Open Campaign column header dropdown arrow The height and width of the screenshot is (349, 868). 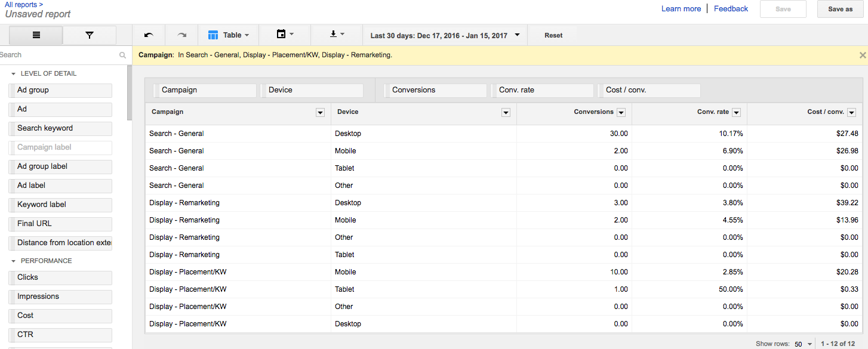tap(320, 113)
